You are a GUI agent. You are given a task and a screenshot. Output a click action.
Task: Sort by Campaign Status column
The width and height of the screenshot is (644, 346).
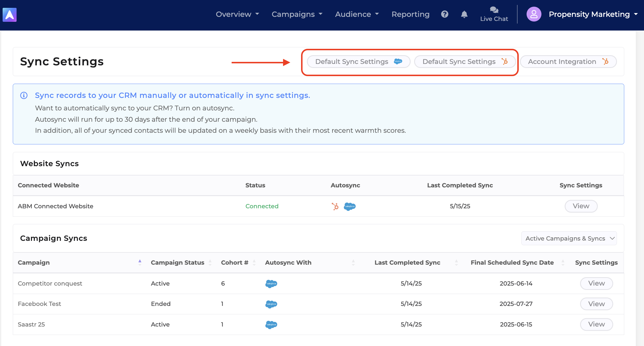(x=210, y=263)
